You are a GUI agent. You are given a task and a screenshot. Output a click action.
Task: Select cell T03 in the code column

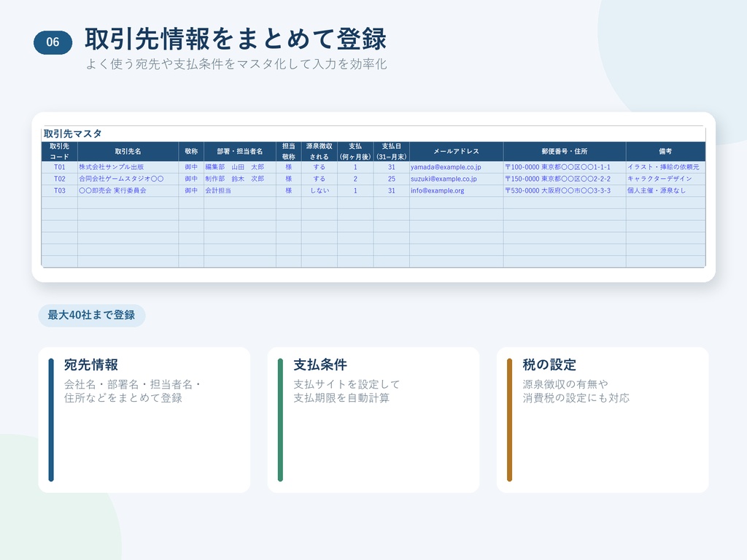coord(60,190)
